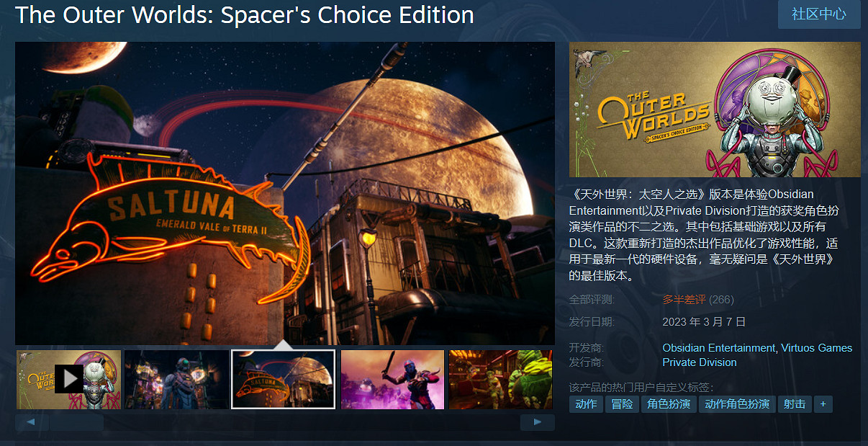This screenshot has height=446, width=868.
Task: Select the armored character screenshot thumbnail
Action: point(176,379)
